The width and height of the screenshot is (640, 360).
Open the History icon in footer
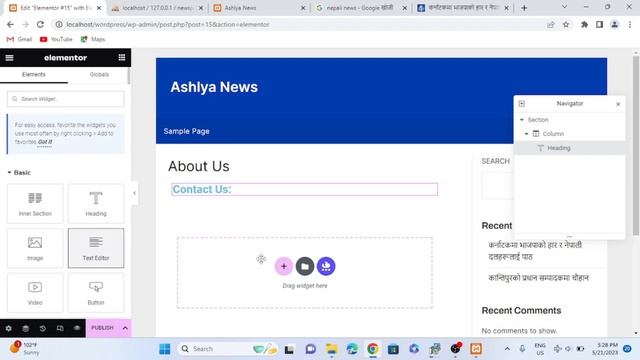[43, 328]
